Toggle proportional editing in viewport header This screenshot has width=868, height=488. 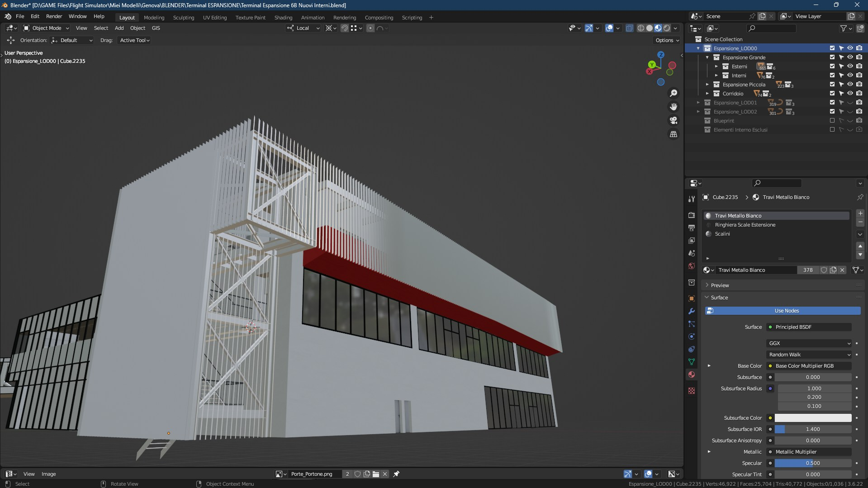tap(370, 28)
